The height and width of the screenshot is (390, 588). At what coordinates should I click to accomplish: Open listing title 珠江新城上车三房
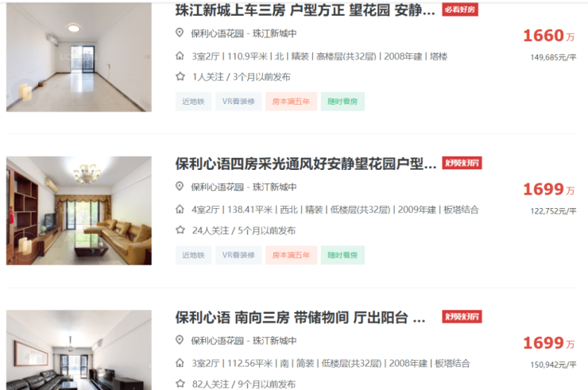(305, 10)
